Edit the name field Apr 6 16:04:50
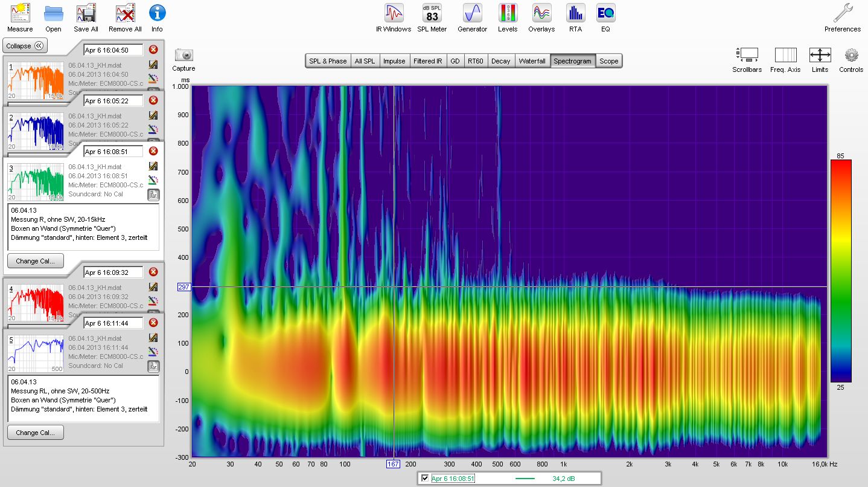 coord(113,50)
